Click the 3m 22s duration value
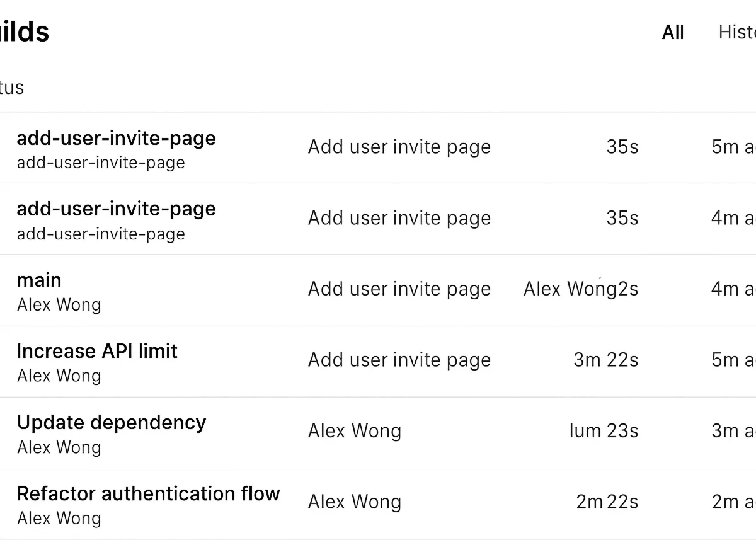Image resolution: width=756 pixels, height=540 pixels. click(605, 360)
